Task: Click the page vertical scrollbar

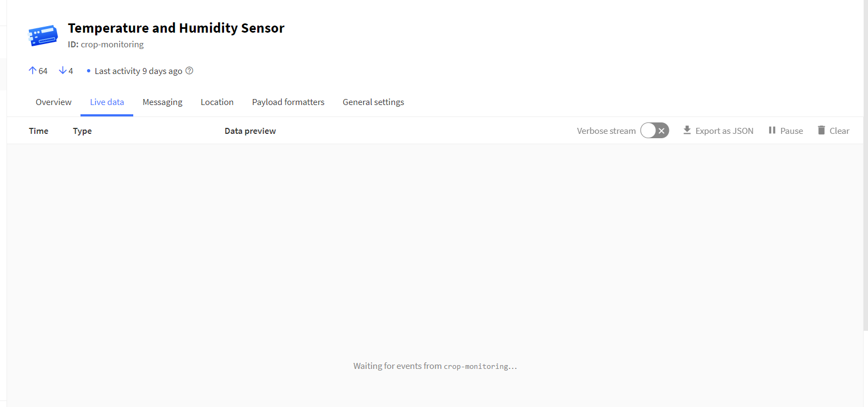Action: pyautogui.click(x=865, y=163)
